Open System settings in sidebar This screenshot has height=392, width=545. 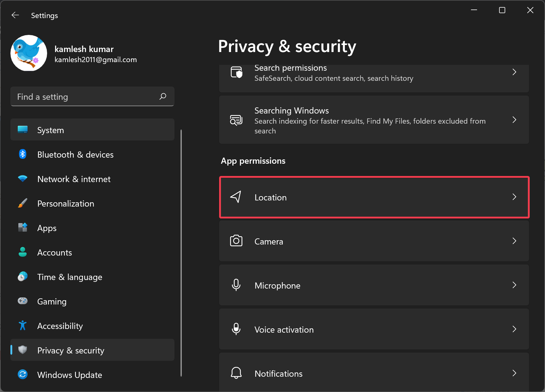(x=92, y=130)
